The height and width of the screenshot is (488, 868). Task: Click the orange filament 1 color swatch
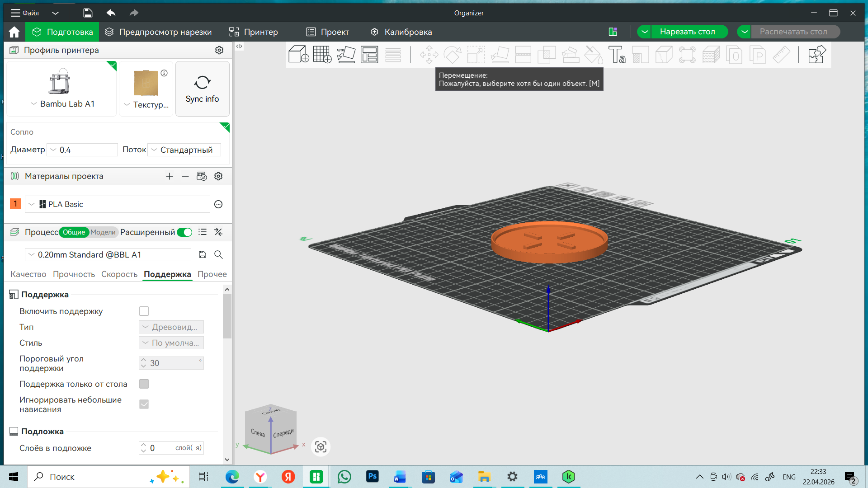click(x=15, y=204)
